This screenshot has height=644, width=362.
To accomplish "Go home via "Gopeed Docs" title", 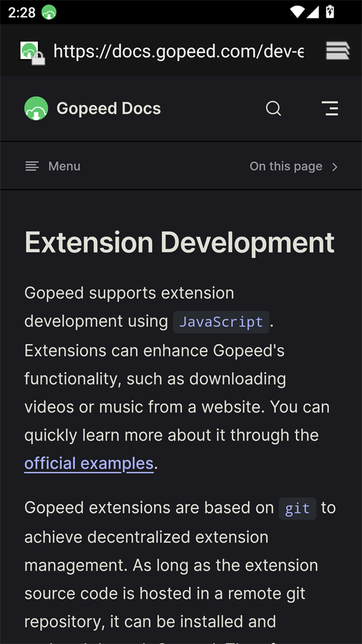I will (109, 109).
